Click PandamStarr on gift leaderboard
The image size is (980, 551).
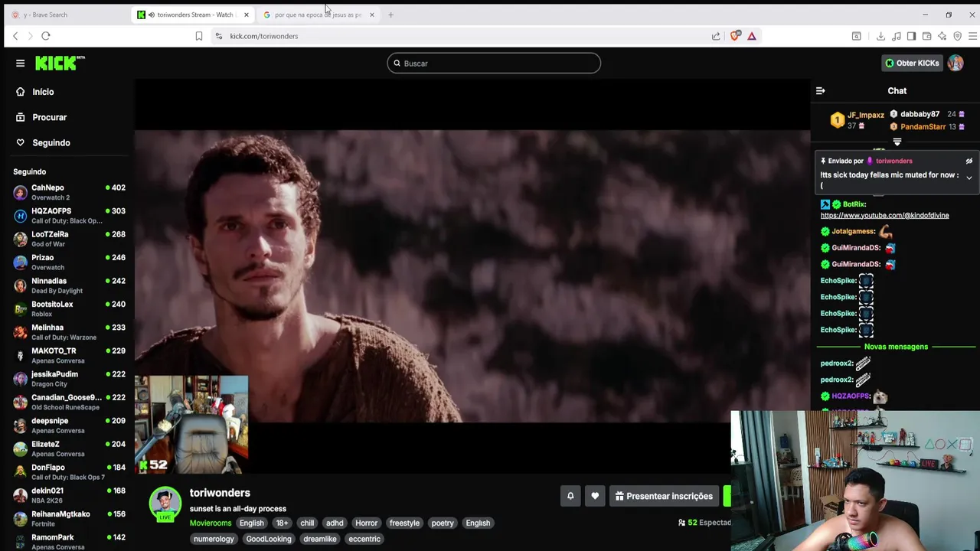(923, 127)
